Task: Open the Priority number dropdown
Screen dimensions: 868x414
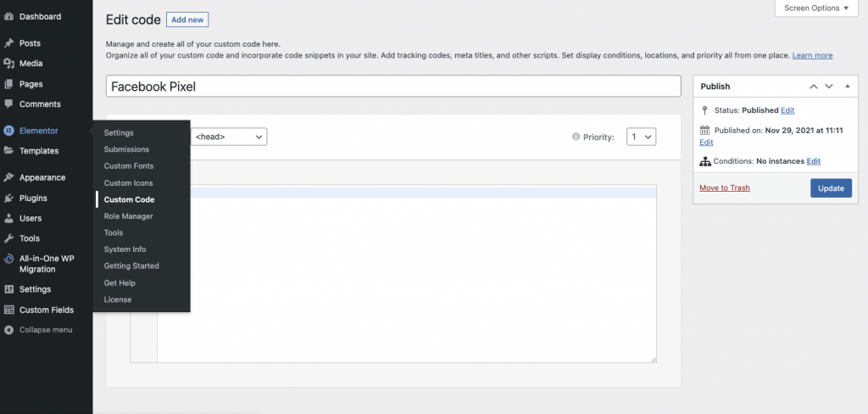Action: pyautogui.click(x=641, y=137)
